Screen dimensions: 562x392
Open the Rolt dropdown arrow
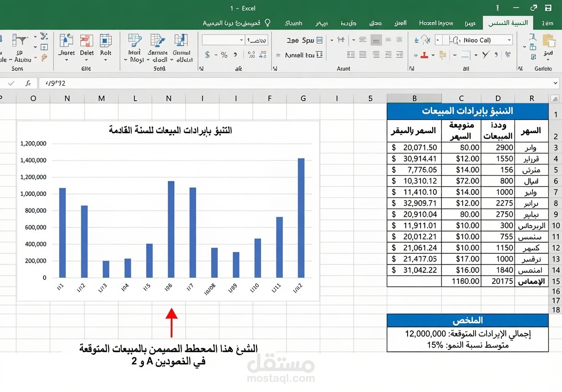pyautogui.click(x=106, y=60)
